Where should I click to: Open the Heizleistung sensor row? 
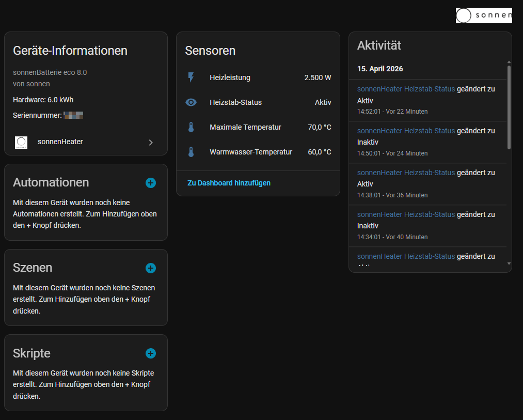pyautogui.click(x=258, y=77)
